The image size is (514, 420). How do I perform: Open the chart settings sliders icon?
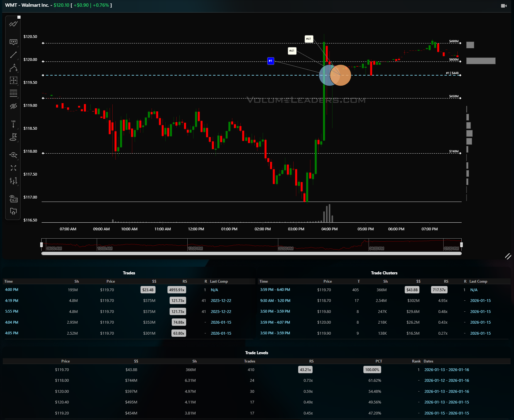(x=13, y=181)
